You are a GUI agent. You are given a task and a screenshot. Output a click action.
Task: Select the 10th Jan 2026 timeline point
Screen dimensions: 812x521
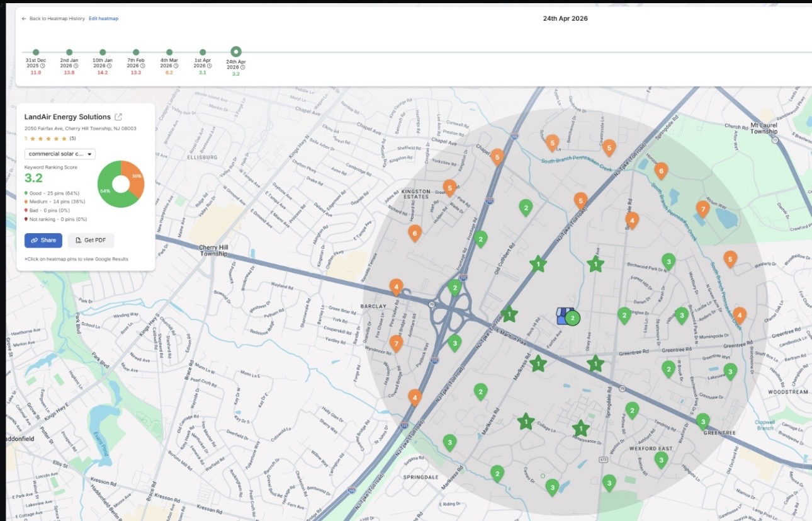[x=103, y=52]
